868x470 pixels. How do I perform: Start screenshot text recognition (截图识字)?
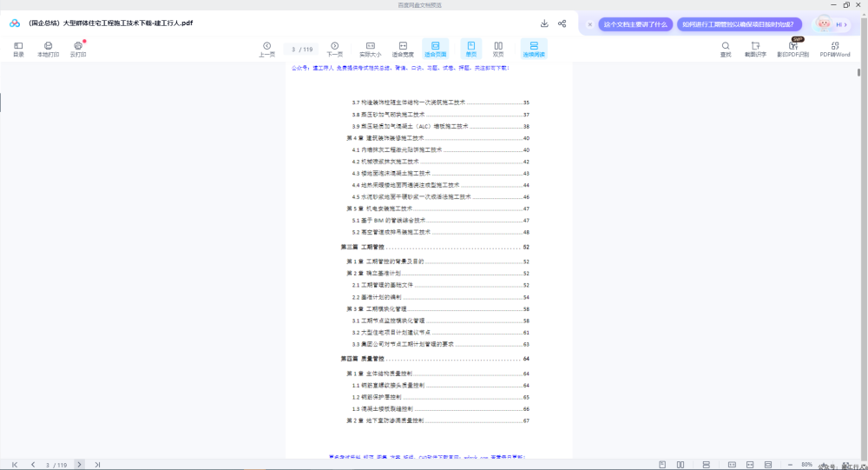(755, 50)
